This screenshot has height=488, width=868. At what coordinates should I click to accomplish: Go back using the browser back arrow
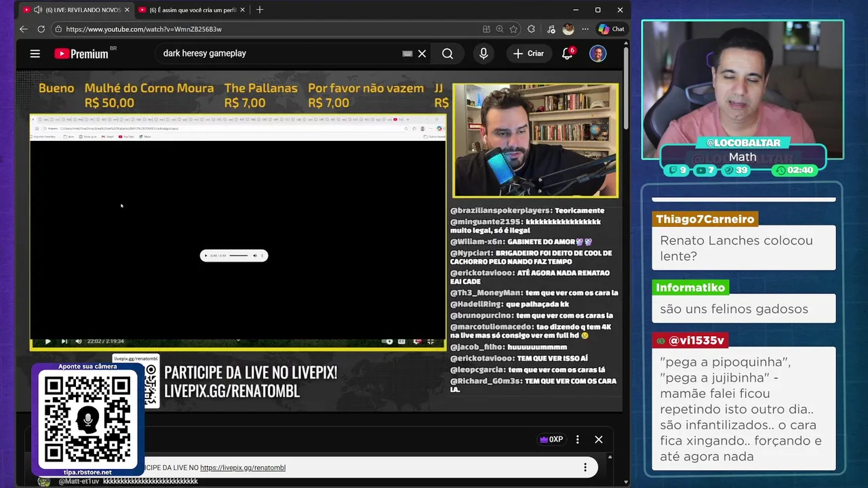(x=23, y=29)
